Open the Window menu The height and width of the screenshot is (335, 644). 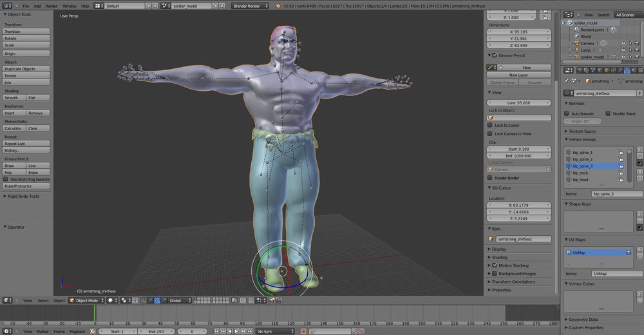click(x=70, y=6)
